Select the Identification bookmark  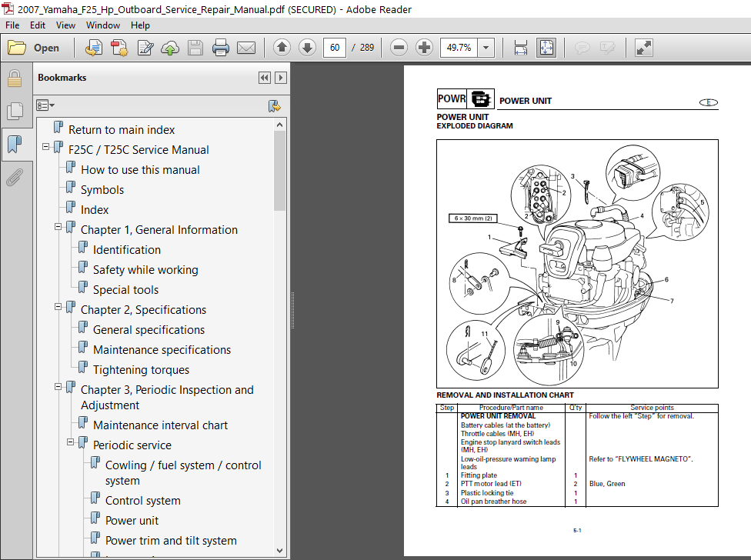point(126,250)
